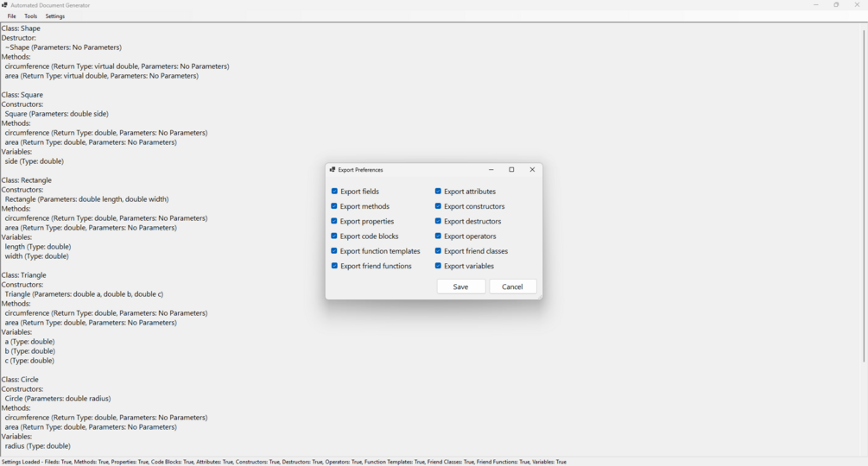Toggle Export friend classes checkbox

tap(438, 251)
